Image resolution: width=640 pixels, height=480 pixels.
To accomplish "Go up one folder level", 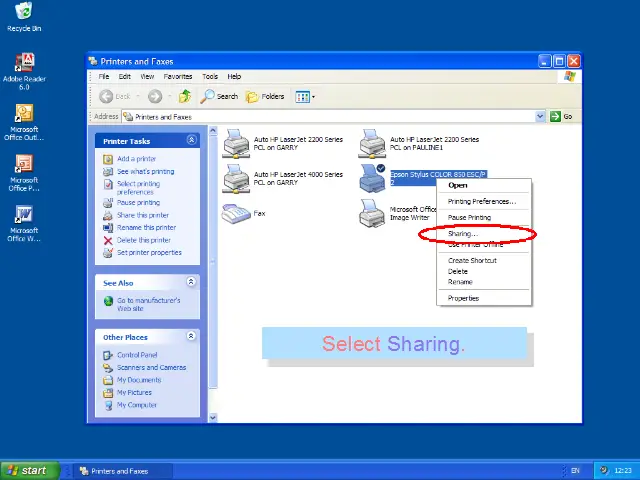I will point(185,97).
